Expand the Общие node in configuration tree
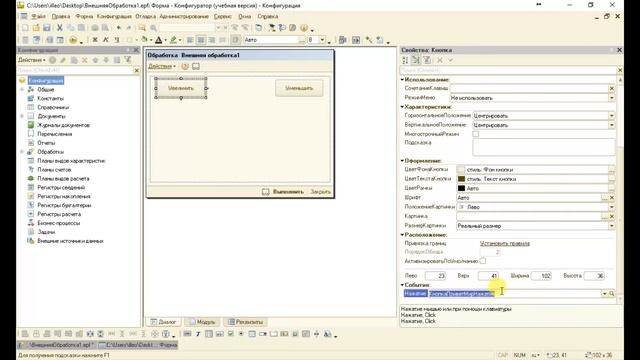Viewport: 640px width, 360px height. [22, 89]
